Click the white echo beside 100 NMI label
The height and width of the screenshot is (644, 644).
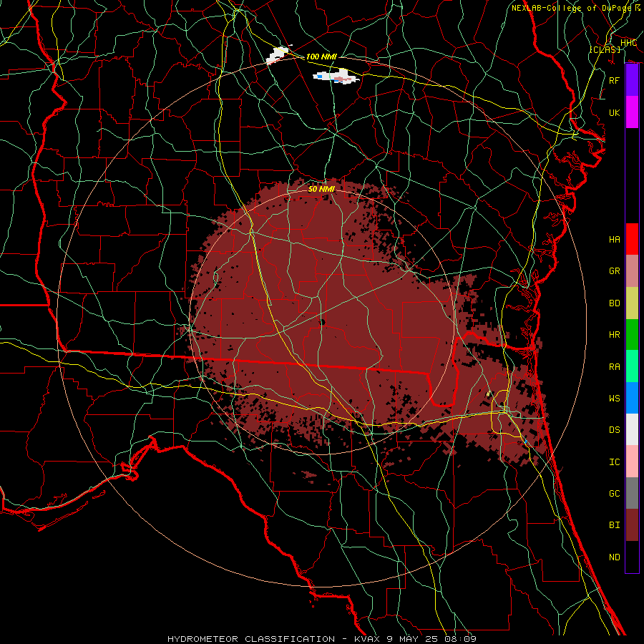[278, 55]
